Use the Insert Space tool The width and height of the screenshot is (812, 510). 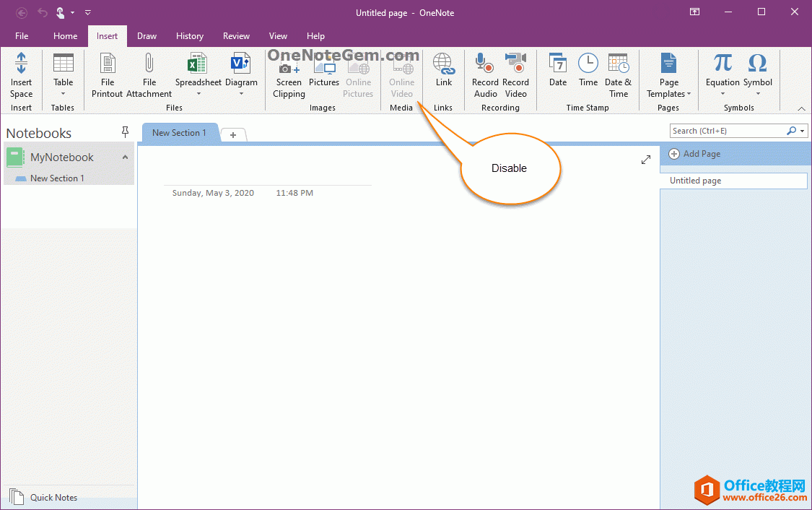tap(21, 74)
